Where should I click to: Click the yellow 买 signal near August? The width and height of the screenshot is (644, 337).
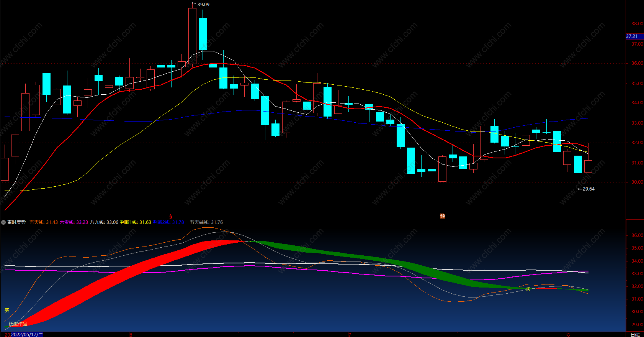528,289
